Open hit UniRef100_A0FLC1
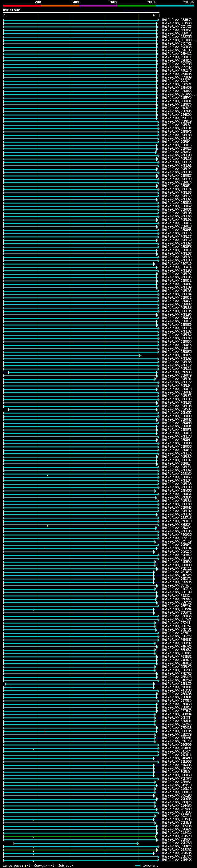This screenshot has width=197, height=868. point(176,369)
